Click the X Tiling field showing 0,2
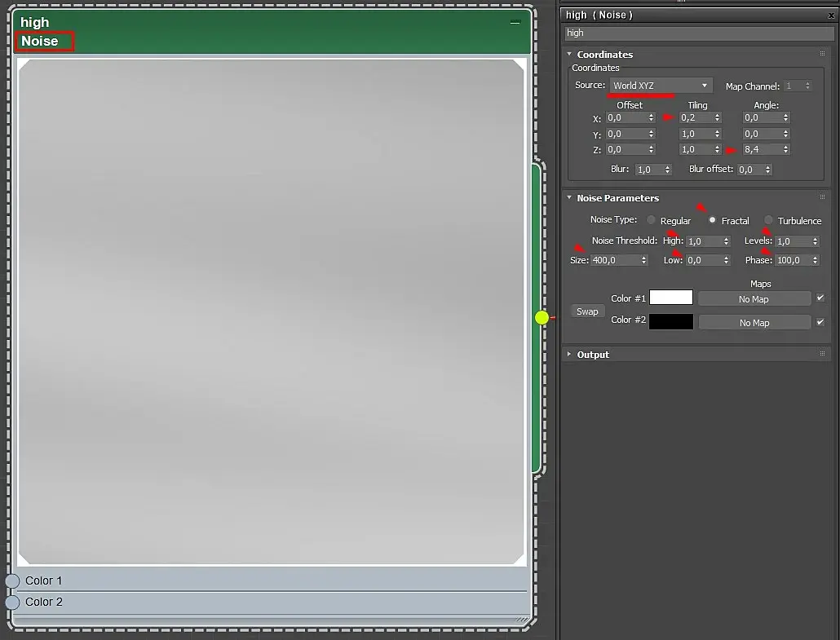Viewport: 840px width, 640px height. coord(696,118)
